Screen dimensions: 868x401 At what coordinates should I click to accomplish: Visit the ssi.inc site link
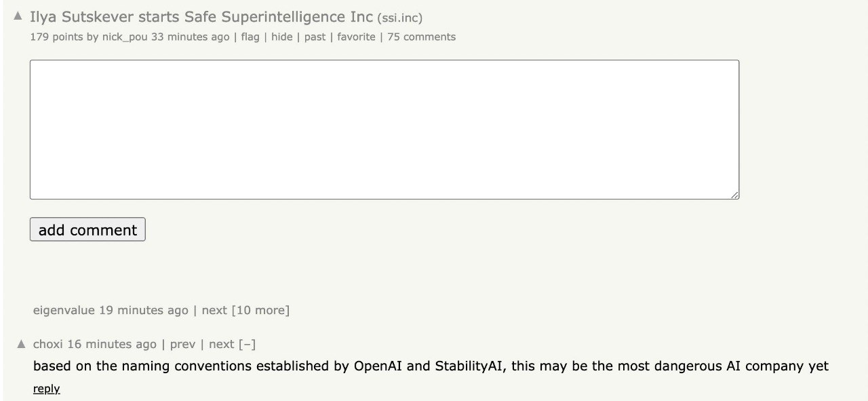[400, 18]
